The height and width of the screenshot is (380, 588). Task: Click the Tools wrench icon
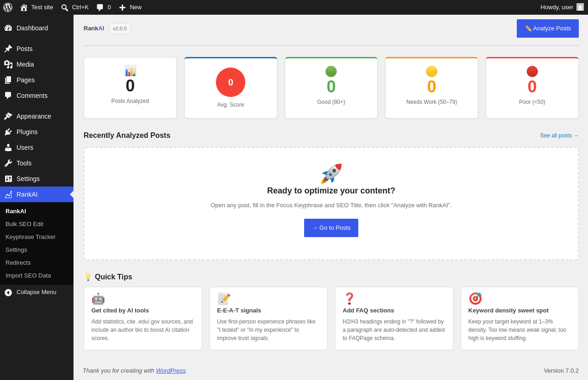pos(8,163)
